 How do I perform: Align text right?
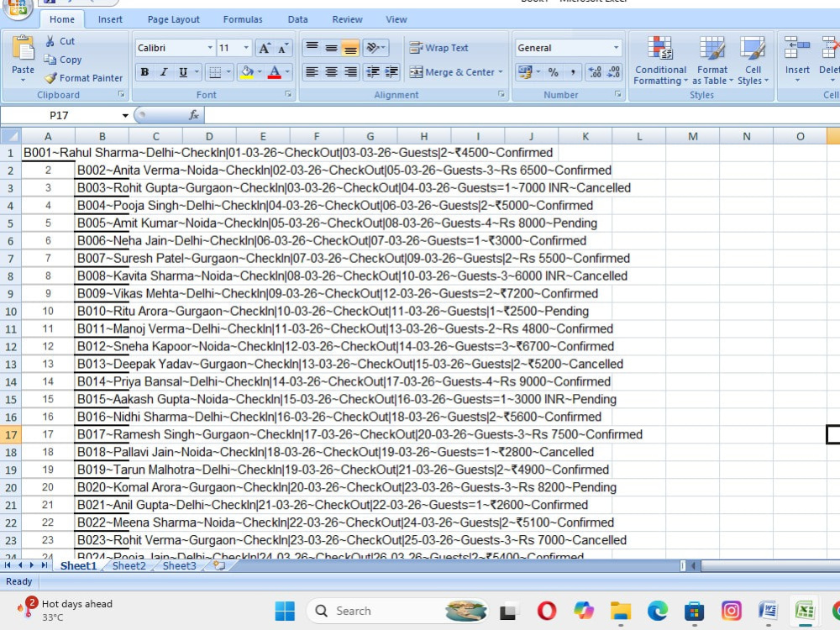(350, 71)
